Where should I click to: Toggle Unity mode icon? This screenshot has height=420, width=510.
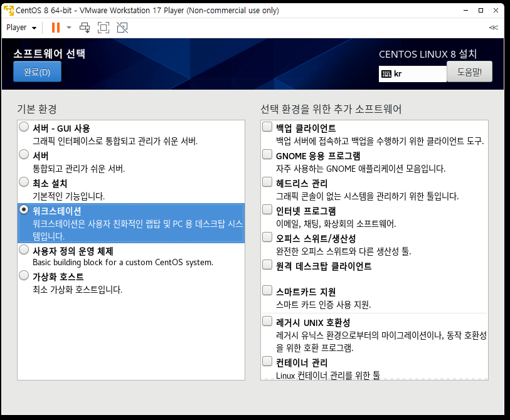click(x=122, y=28)
